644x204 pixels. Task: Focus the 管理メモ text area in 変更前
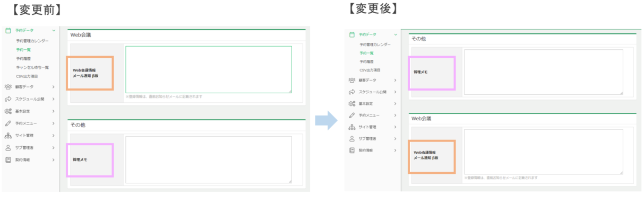click(x=209, y=160)
